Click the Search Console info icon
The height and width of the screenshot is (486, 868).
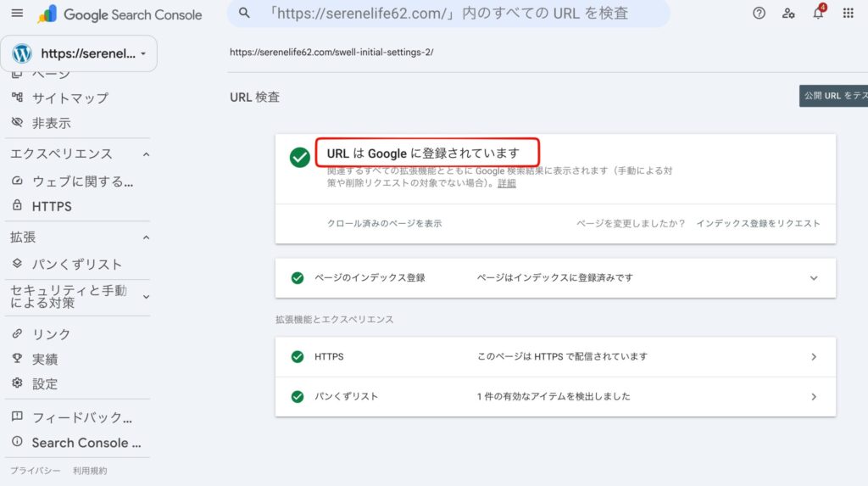17,442
